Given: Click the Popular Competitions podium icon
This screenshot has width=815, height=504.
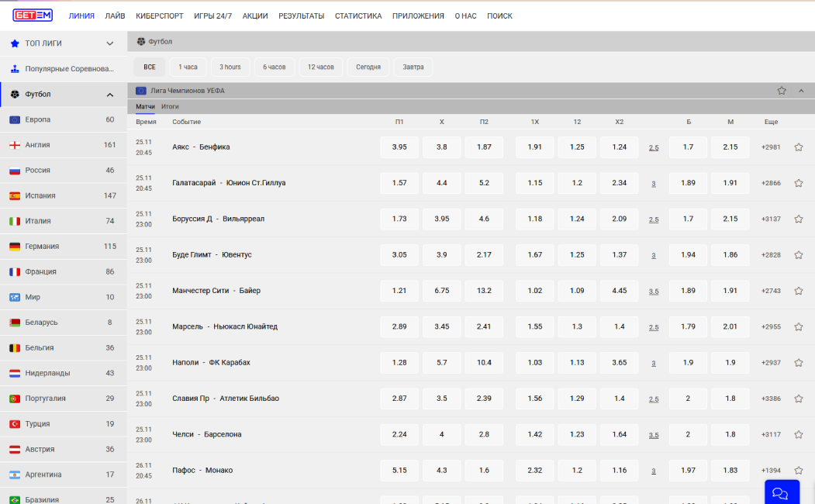Looking at the screenshot, I should (x=15, y=69).
